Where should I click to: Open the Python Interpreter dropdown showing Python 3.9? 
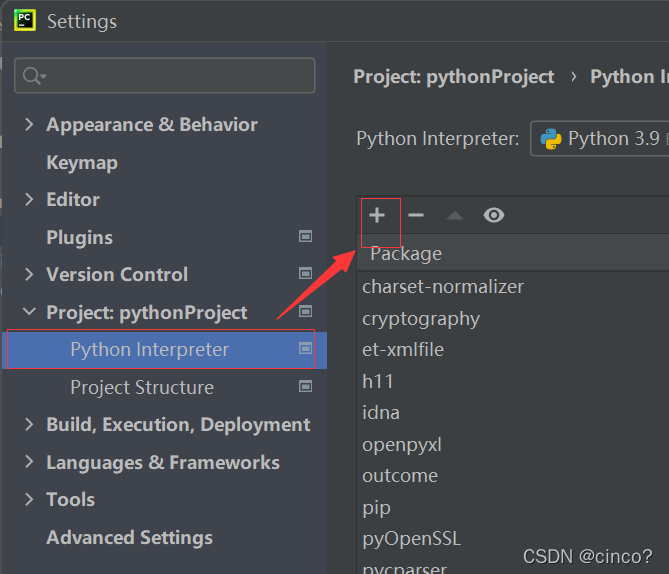point(599,139)
